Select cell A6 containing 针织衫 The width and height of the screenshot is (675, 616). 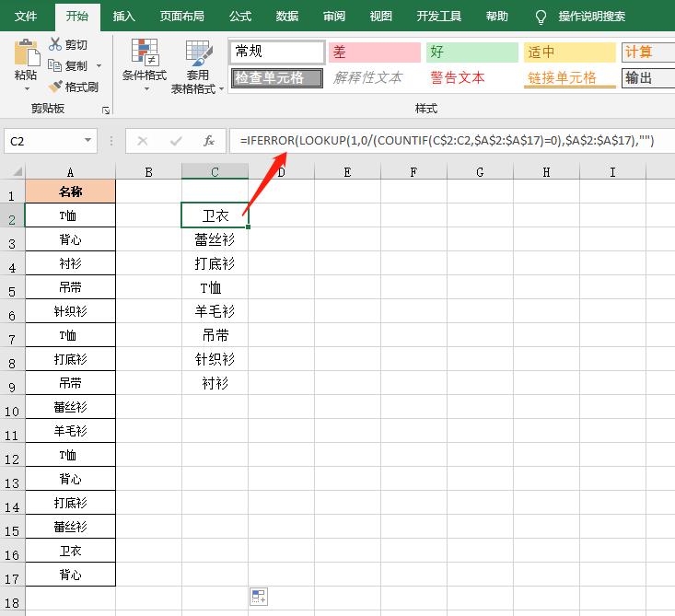tap(71, 311)
